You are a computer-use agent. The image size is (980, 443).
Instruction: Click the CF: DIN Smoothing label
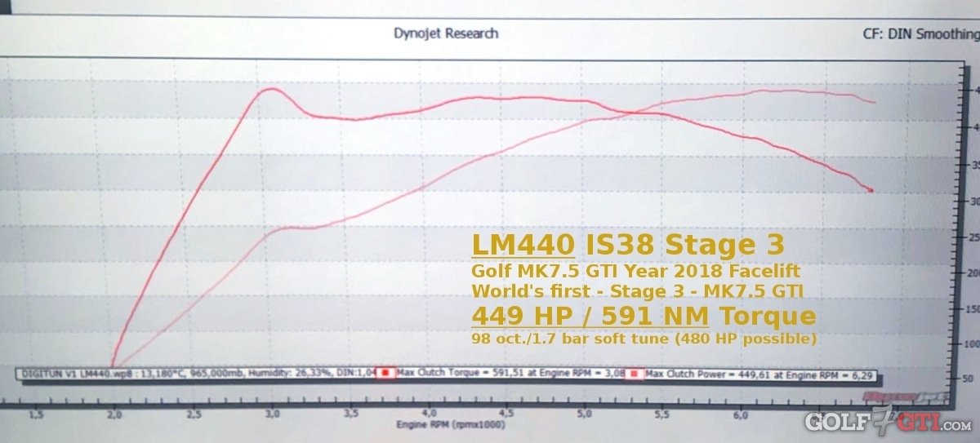point(921,34)
